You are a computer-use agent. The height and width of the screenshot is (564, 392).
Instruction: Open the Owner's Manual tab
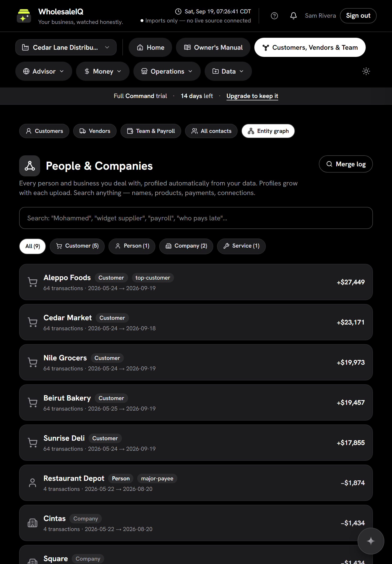click(213, 47)
